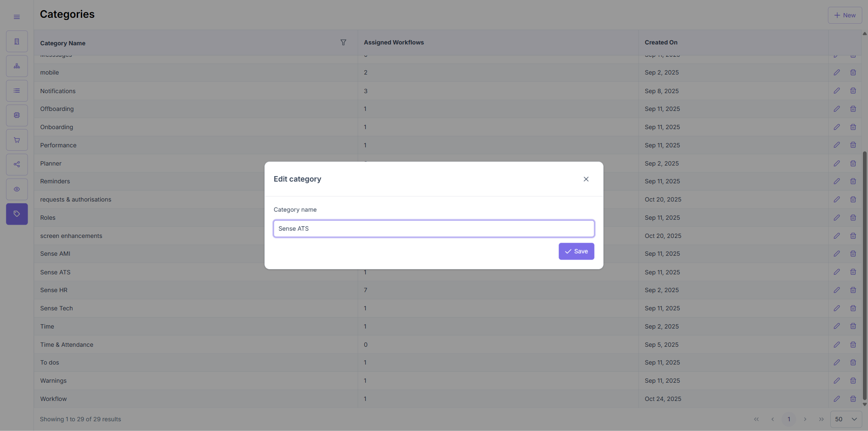Edit the Sense Tech category
The height and width of the screenshot is (431, 868).
coord(837,308)
